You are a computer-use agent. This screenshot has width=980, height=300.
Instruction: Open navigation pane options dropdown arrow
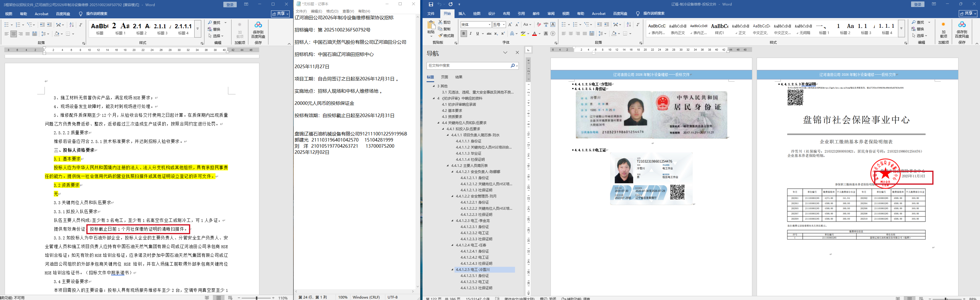(505, 53)
